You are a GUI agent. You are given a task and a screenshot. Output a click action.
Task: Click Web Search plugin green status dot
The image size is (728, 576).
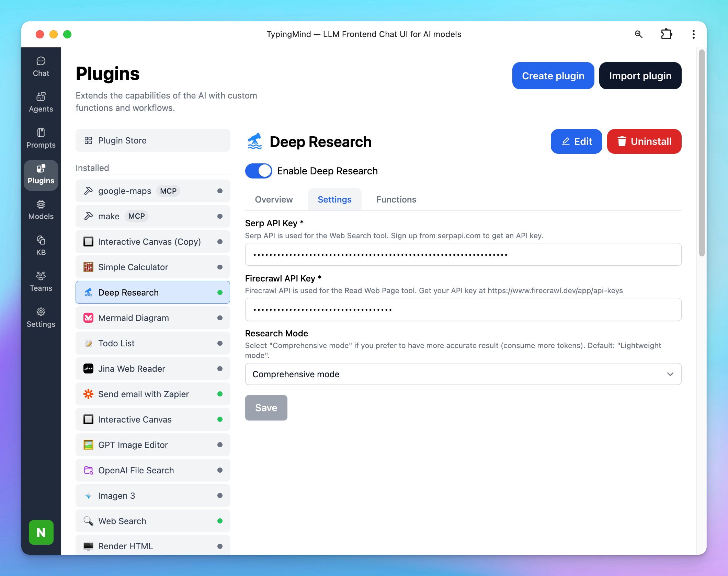220,521
